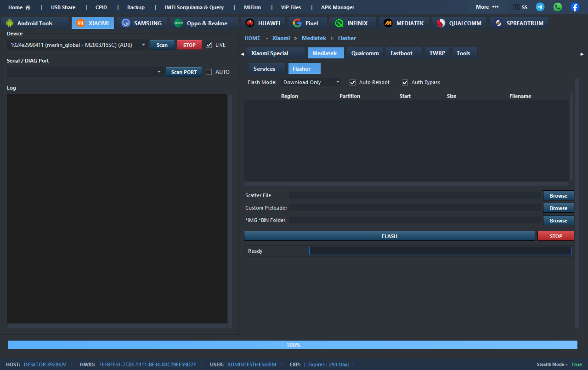Select the Qualcomm chipset section
The width and height of the screenshot is (588, 370).
coord(459,23)
